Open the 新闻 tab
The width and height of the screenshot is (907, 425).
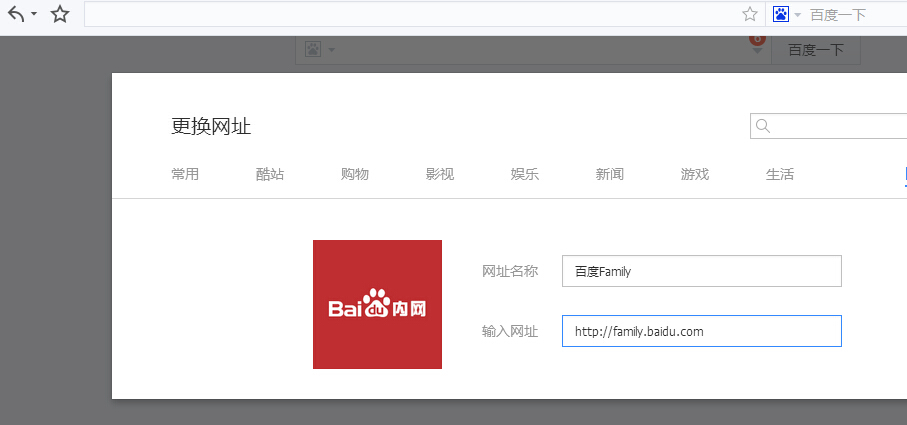tap(610, 174)
